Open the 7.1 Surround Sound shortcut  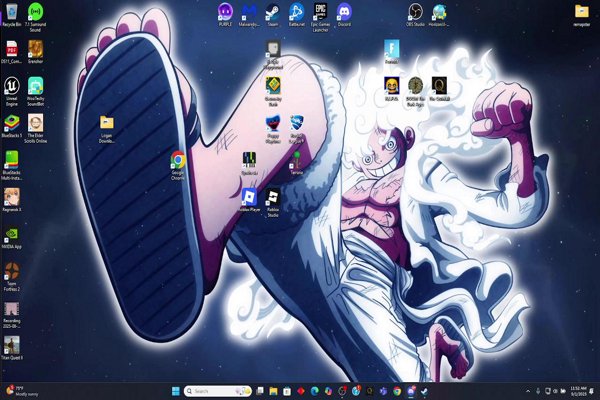coord(35,17)
